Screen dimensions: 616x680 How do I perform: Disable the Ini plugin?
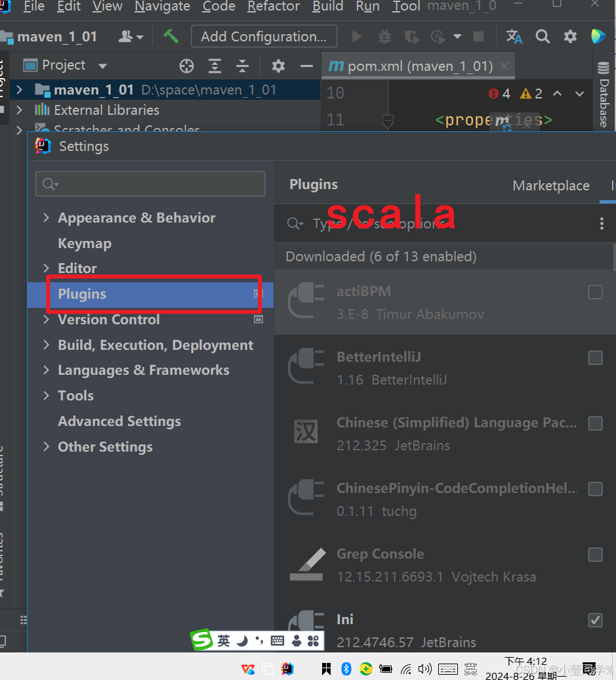[x=595, y=620]
